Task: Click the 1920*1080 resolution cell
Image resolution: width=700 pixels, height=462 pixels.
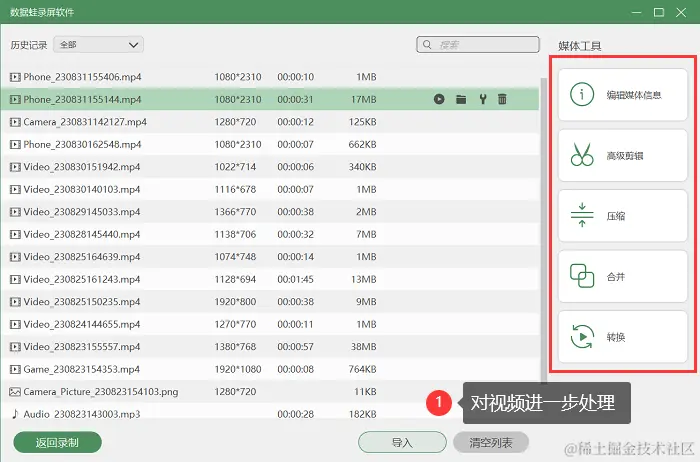Action: (x=238, y=369)
